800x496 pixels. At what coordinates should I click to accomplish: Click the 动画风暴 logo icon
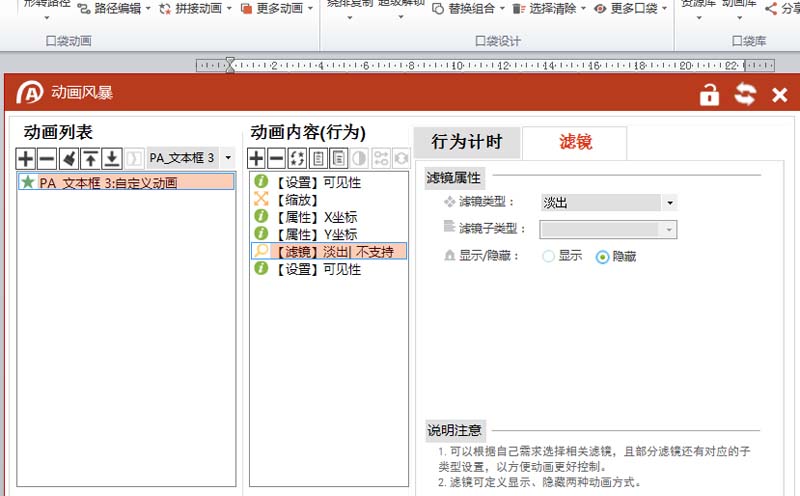click(30, 92)
